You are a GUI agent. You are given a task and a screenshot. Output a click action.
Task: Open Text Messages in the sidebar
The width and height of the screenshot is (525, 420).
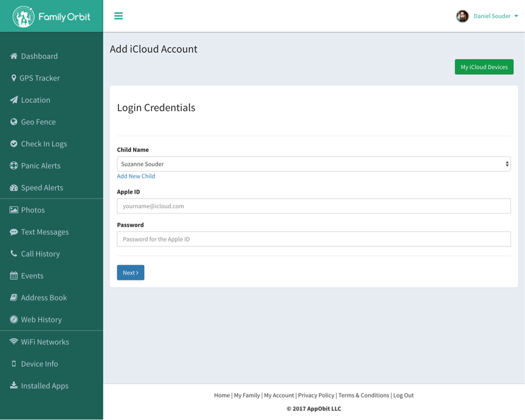coord(44,232)
